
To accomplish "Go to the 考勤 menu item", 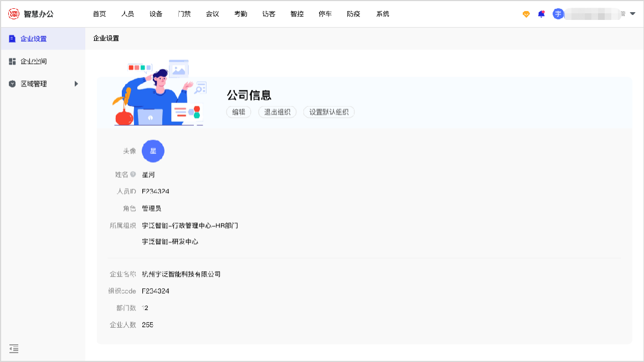I will [x=240, y=14].
